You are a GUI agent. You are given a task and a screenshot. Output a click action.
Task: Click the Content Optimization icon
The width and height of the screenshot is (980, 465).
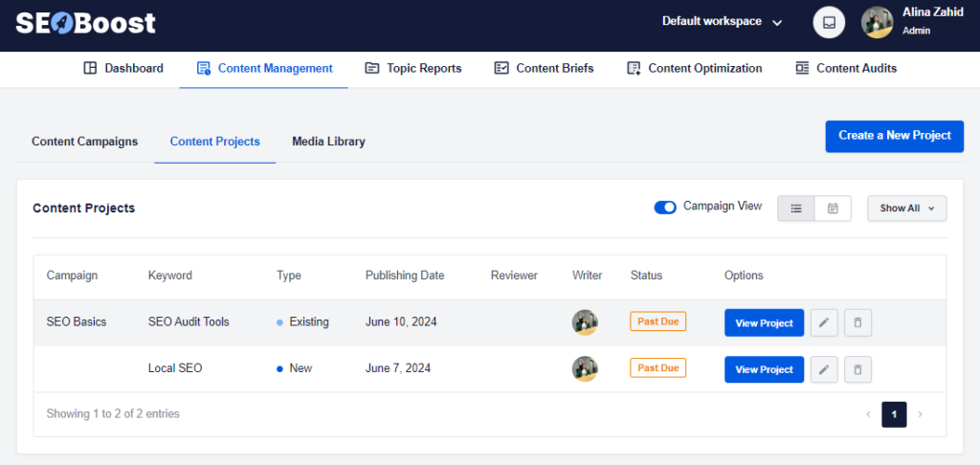click(634, 68)
